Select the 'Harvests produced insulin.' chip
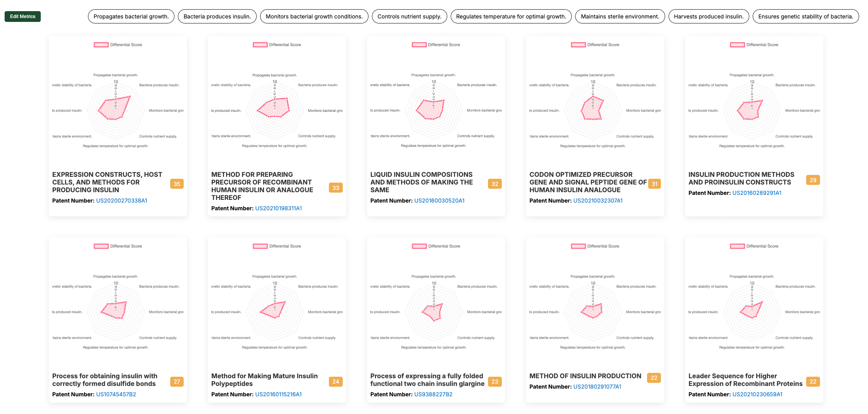This screenshot has height=414, width=868. tap(709, 17)
